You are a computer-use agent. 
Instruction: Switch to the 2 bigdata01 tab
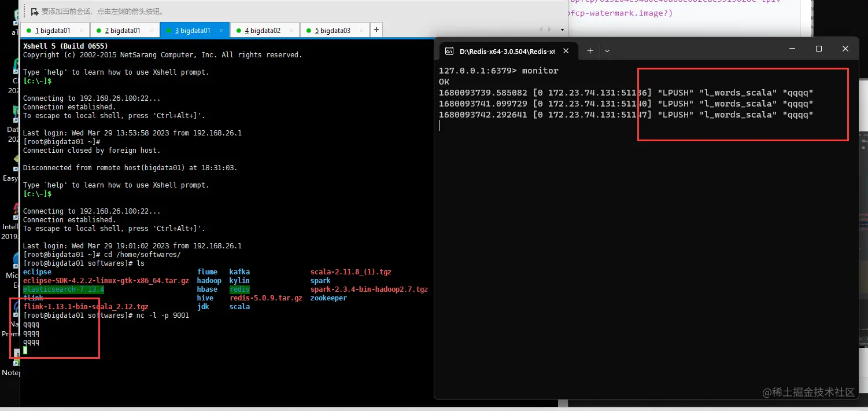click(x=124, y=30)
